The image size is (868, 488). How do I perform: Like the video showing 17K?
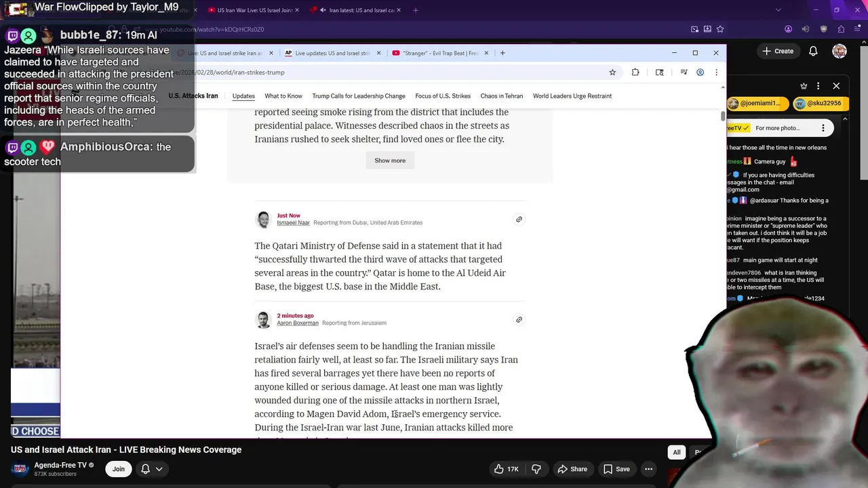click(506, 469)
